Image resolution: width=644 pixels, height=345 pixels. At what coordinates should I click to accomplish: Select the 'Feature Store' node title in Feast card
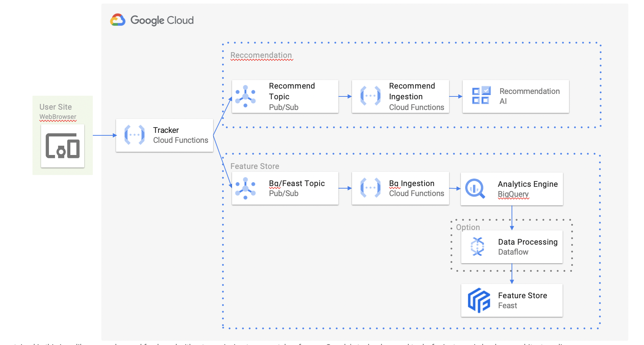click(523, 295)
